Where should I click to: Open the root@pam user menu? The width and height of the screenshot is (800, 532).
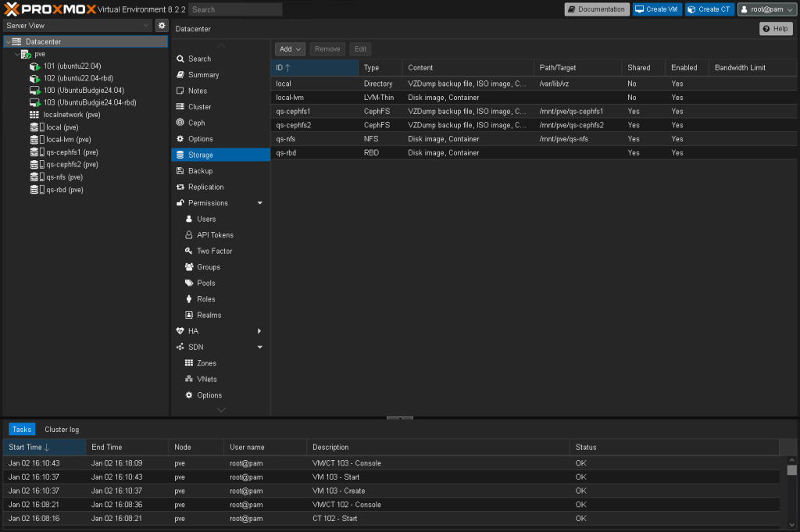tap(766, 9)
